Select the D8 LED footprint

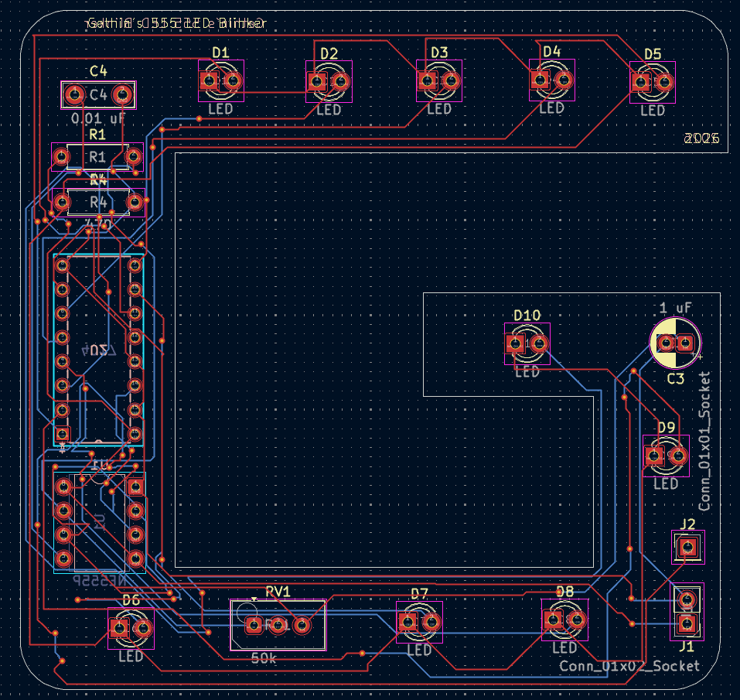click(x=565, y=620)
